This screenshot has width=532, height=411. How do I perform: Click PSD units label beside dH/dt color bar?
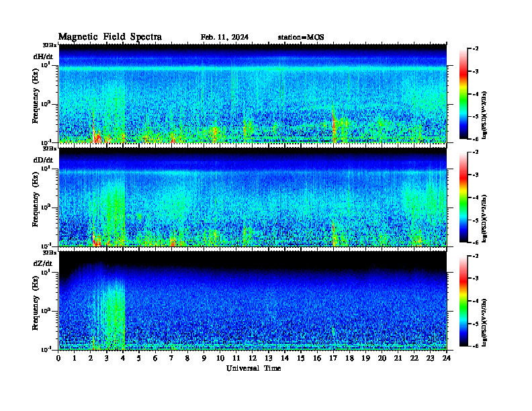[x=484, y=115]
